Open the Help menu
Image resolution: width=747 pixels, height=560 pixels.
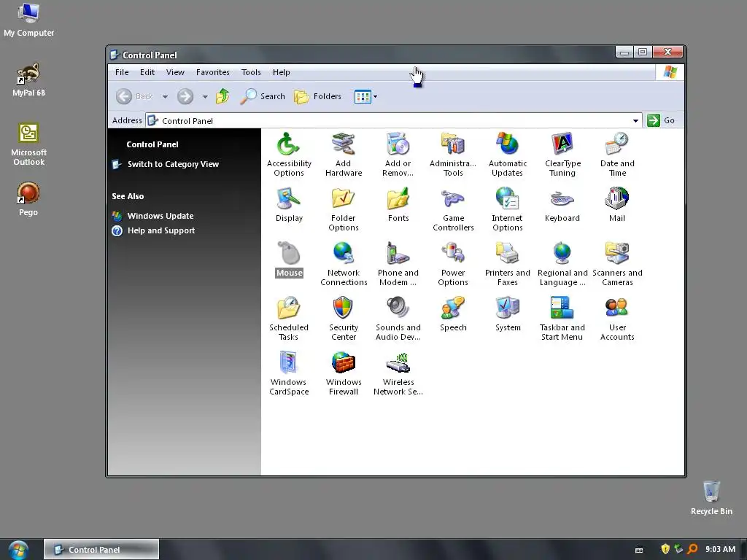[281, 72]
